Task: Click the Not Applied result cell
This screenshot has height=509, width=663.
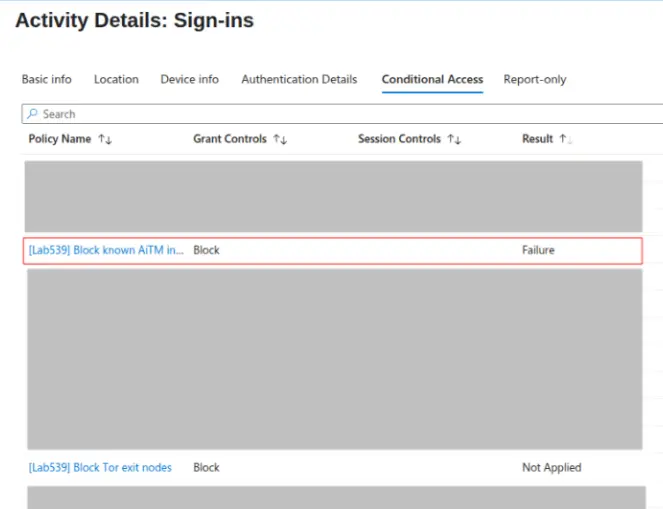Action: click(x=551, y=467)
